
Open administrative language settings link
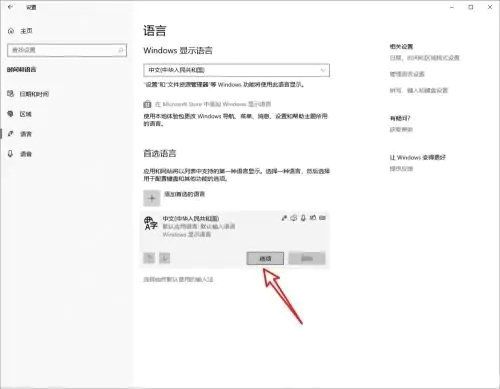click(x=407, y=74)
